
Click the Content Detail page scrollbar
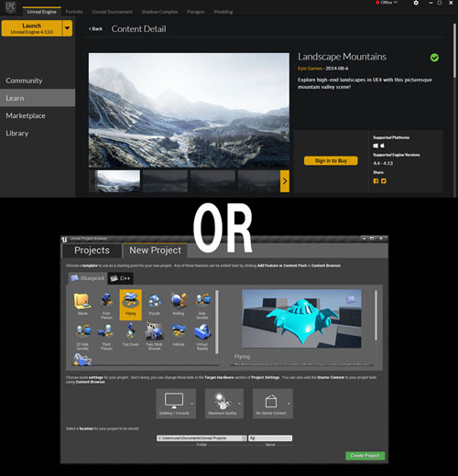click(x=454, y=50)
